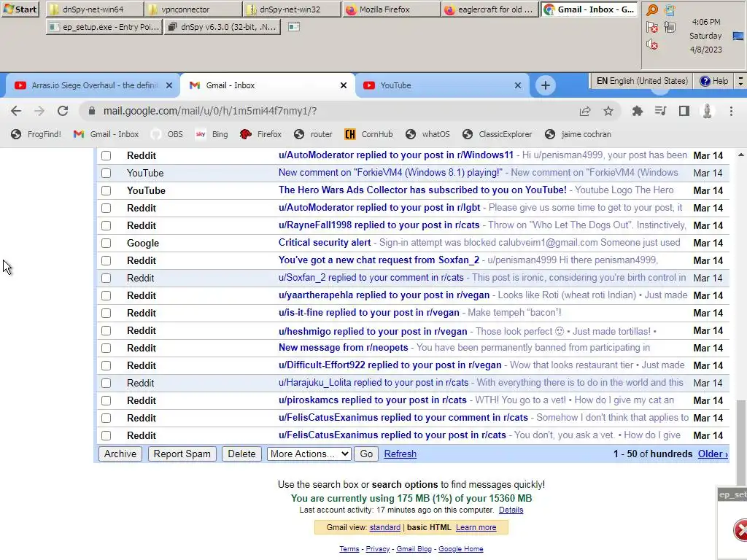Open the FrogFind! bookmark
The width and height of the screenshot is (747, 560).
point(36,134)
